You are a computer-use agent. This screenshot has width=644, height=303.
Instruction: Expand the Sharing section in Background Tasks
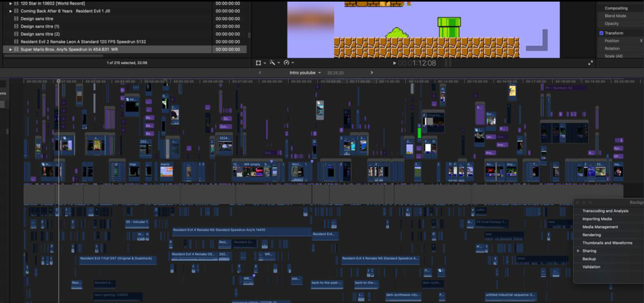[x=578, y=251]
